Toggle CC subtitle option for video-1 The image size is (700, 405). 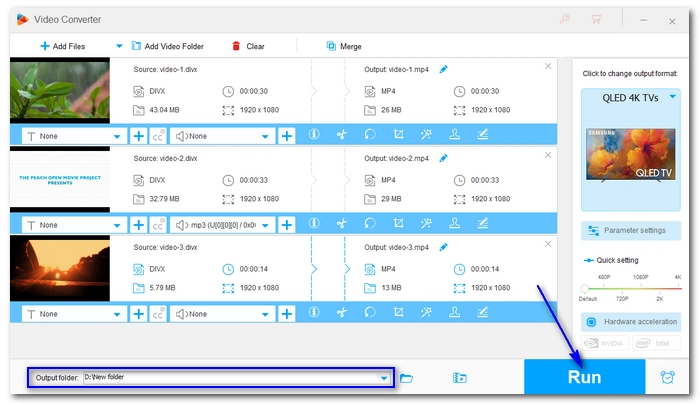click(158, 136)
